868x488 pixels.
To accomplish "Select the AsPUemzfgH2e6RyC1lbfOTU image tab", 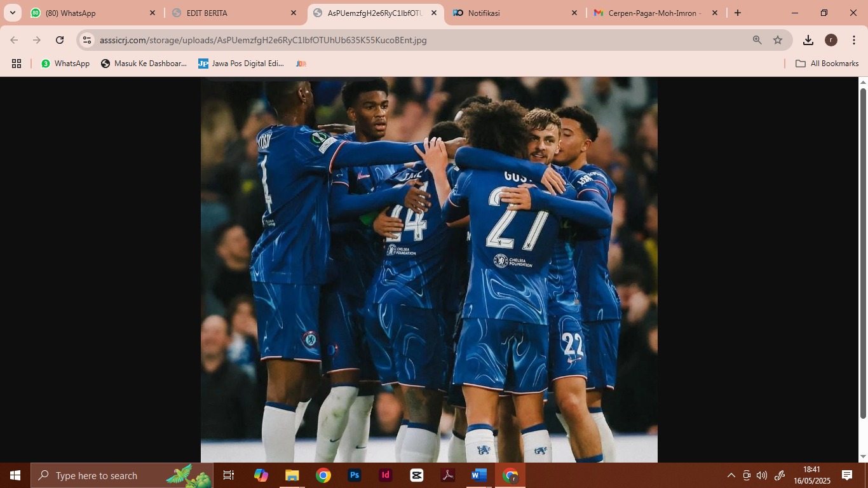I will tap(375, 13).
